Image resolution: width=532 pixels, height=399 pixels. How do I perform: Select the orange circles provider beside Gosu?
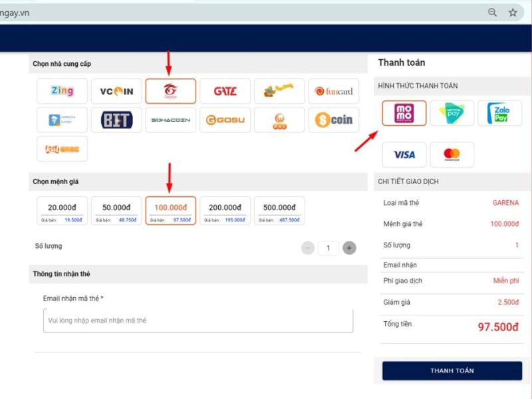coord(279,120)
